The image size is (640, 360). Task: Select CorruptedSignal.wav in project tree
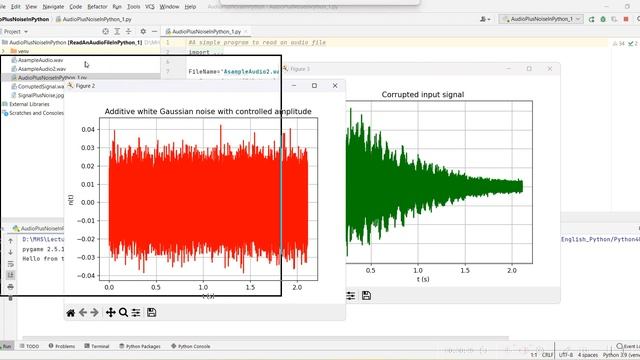tap(41, 87)
